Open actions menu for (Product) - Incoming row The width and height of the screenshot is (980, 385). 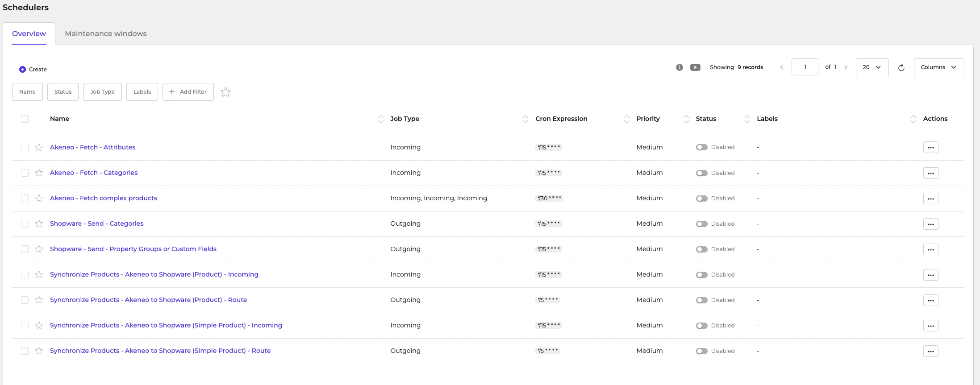(930, 274)
